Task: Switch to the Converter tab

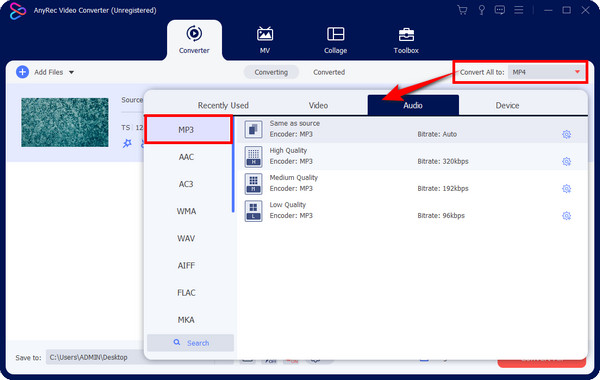Action: tap(194, 40)
